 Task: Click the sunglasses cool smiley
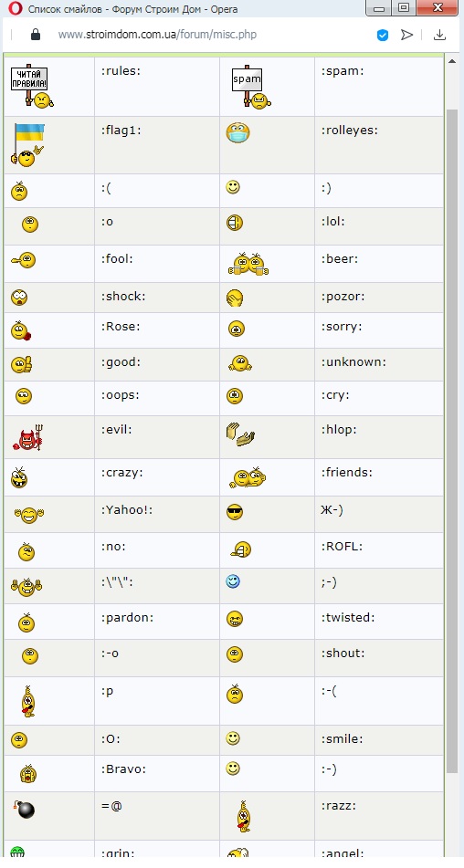(x=235, y=512)
